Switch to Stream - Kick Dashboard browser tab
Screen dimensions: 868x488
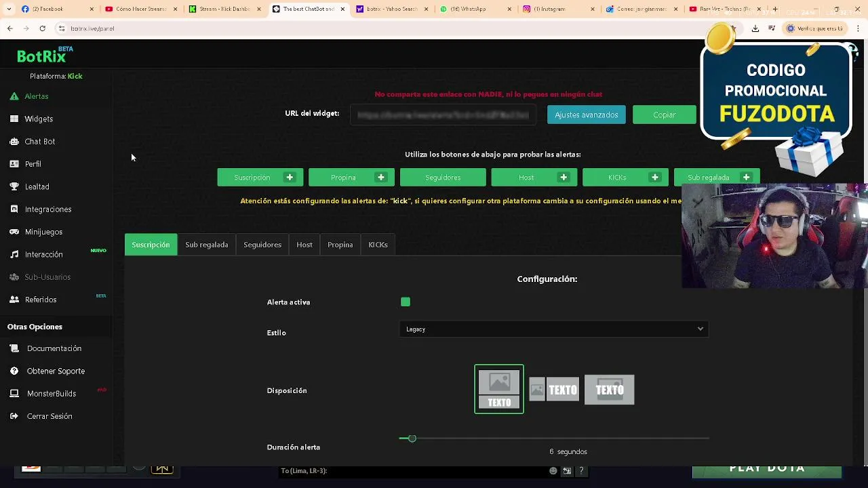click(223, 9)
